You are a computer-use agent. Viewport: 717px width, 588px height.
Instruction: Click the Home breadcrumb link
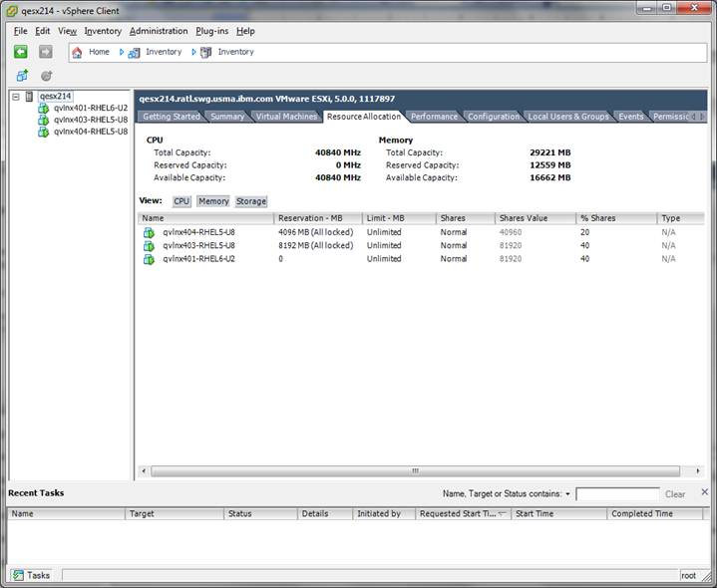pyautogui.click(x=99, y=52)
